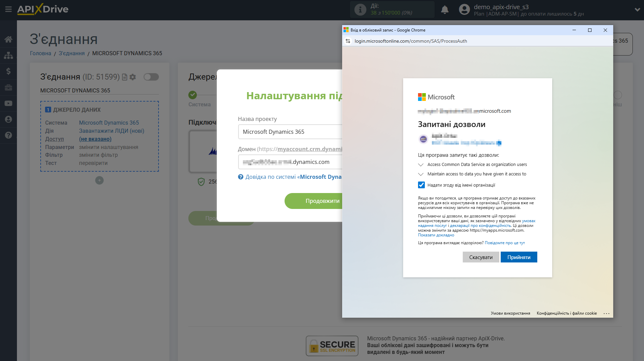644x361 pixels.
Task: Click the Windows logo icon in popup title bar
Action: click(346, 30)
